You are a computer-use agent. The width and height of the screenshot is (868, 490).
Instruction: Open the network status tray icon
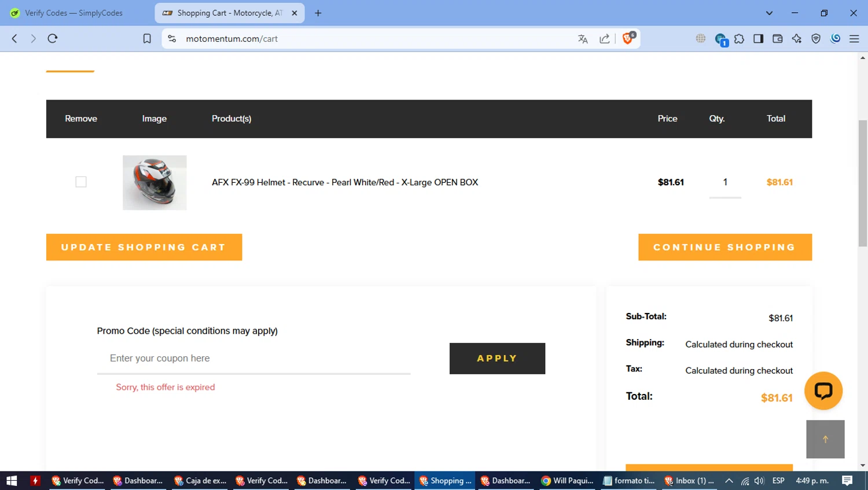[745, 481]
